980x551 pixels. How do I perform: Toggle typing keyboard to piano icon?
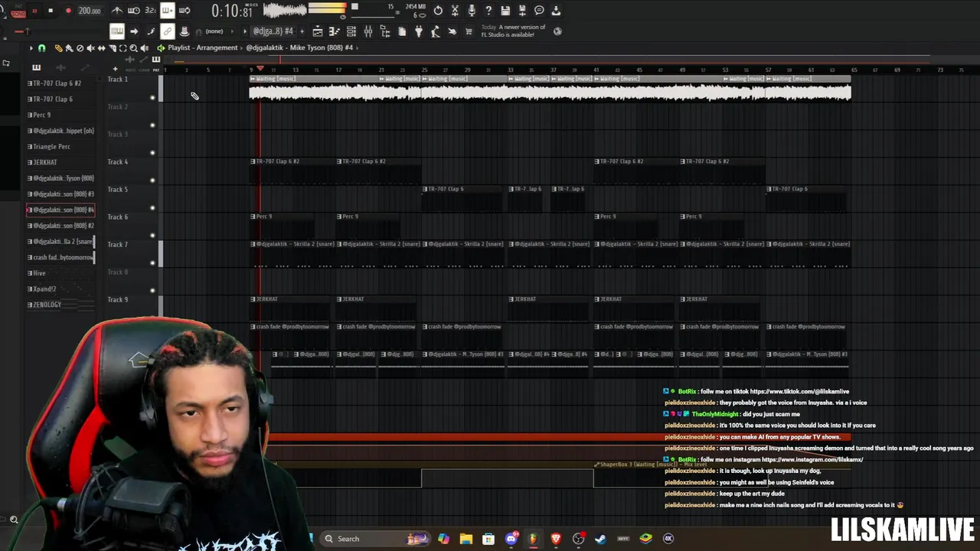pyautogui.click(x=116, y=31)
